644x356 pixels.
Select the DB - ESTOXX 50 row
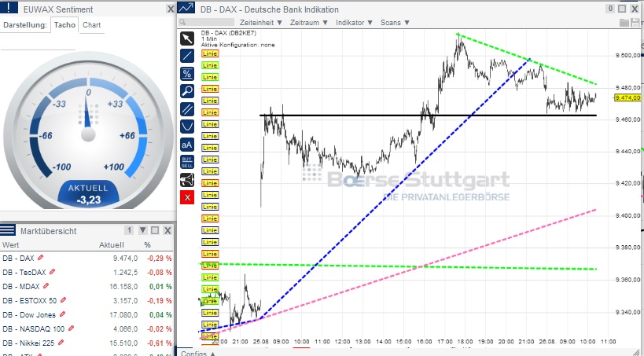tap(86, 300)
